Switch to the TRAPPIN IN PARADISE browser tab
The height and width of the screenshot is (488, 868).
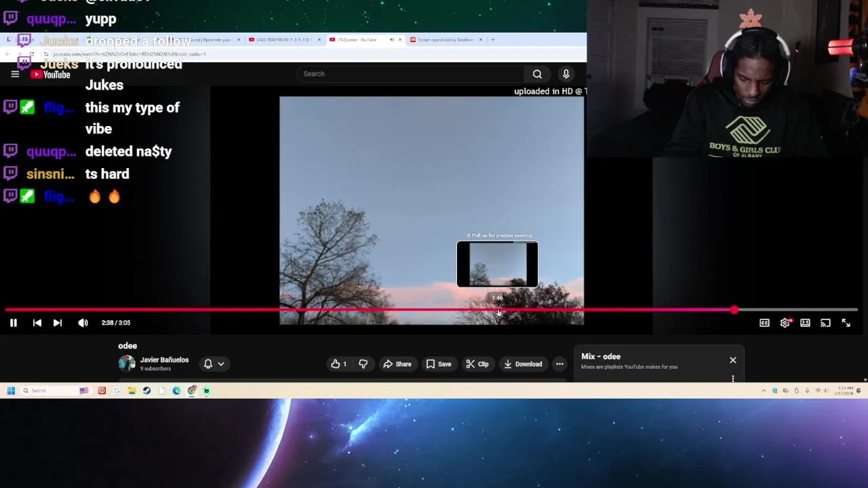283,39
